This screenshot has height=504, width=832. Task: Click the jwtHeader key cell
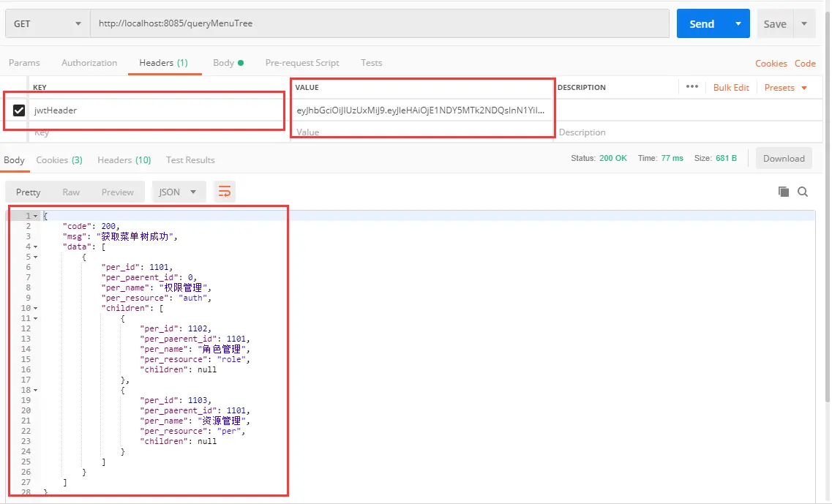157,110
